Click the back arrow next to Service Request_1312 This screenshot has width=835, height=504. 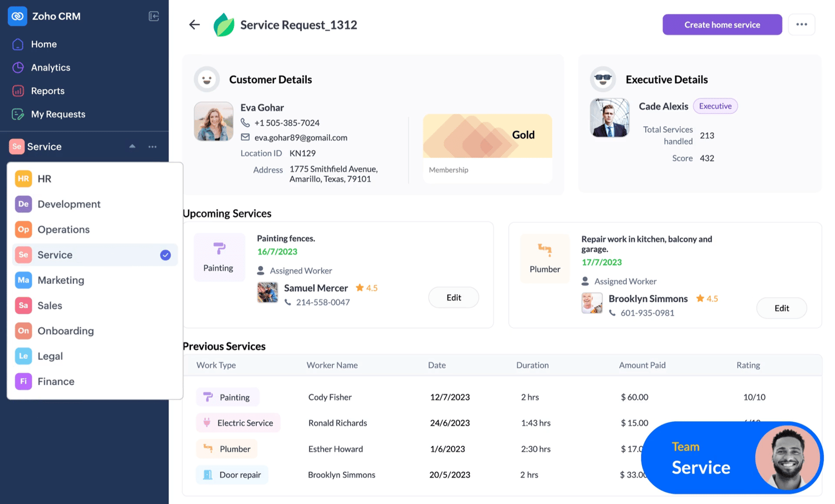tap(194, 24)
